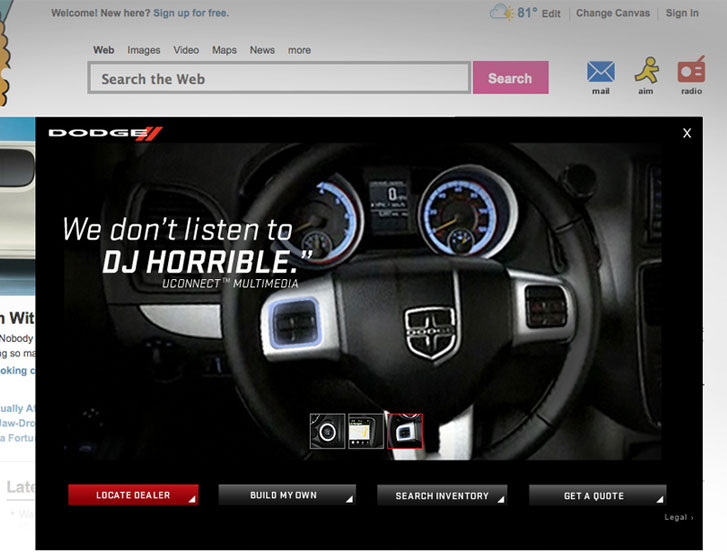Image resolution: width=727 pixels, height=552 pixels.
Task: Switch to the Video search tab
Action: (x=186, y=50)
